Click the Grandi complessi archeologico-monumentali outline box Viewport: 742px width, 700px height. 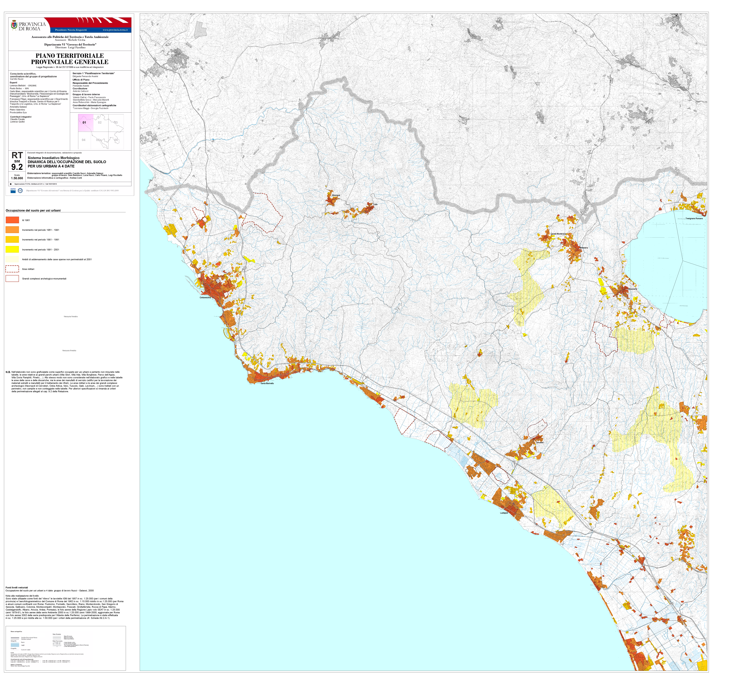12,279
